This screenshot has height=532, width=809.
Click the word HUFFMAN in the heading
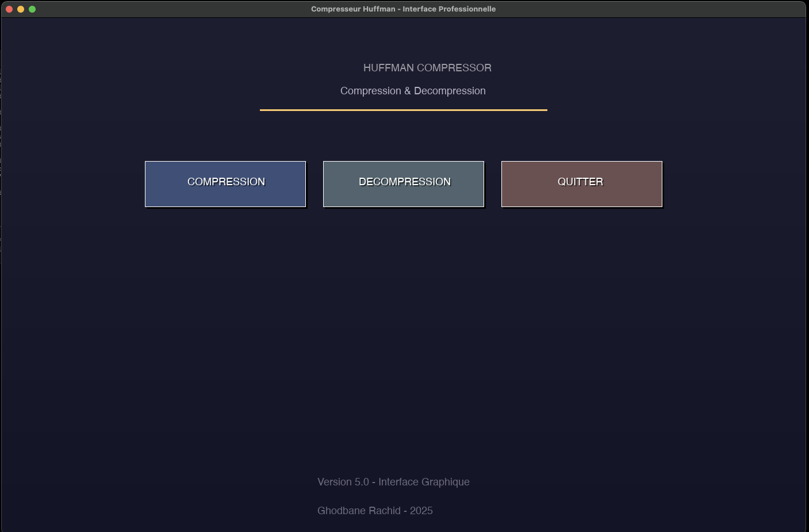click(x=388, y=68)
